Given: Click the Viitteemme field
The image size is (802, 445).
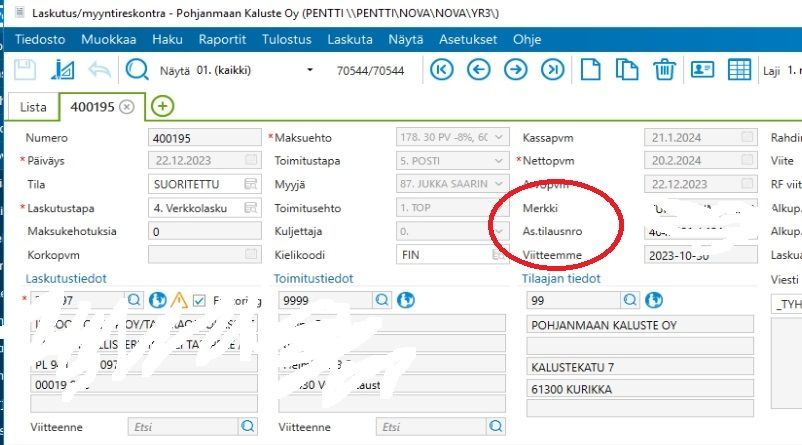Looking at the screenshot, I should (701, 255).
